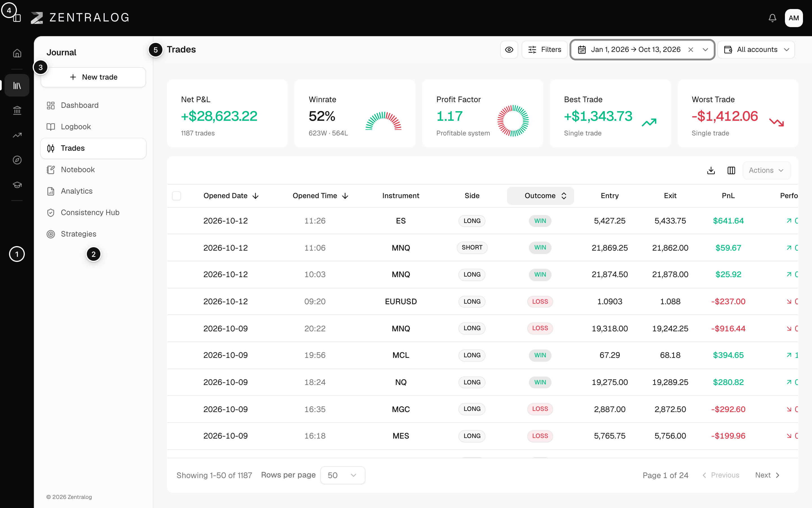Open Logbook in Journal menu
The width and height of the screenshot is (812, 508).
[93, 127]
